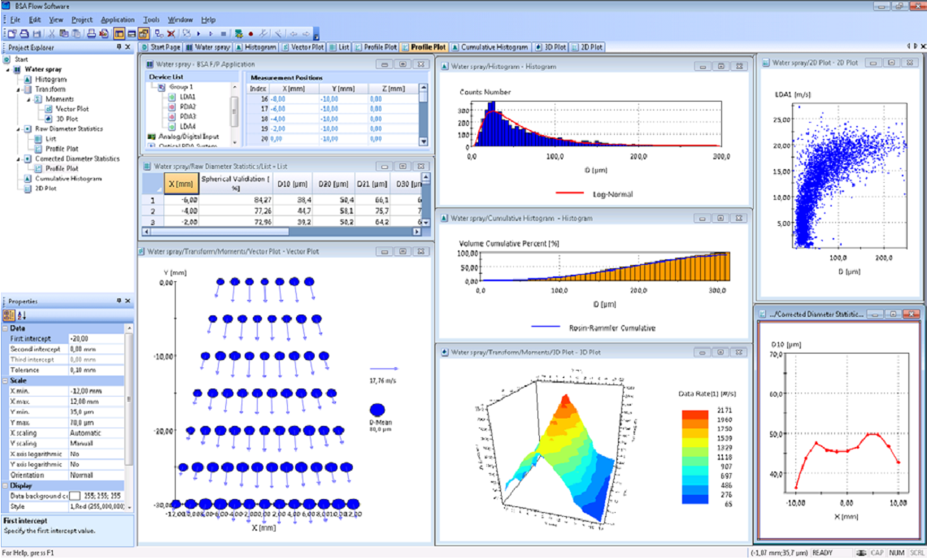The image size is (927, 560).
Task: Sort properties alphabetically with the A-Z icon
Action: [x=21, y=315]
